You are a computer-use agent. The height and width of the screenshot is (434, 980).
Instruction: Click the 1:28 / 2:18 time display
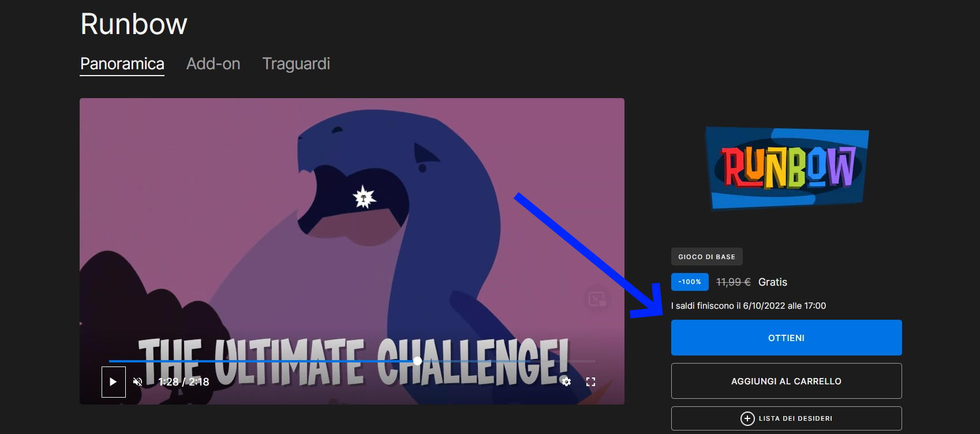pyautogui.click(x=184, y=382)
